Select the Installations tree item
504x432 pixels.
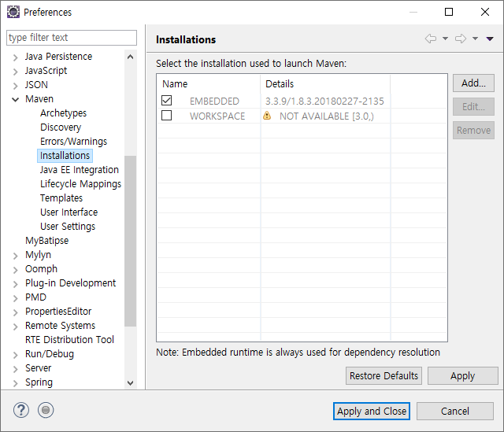[65, 156]
